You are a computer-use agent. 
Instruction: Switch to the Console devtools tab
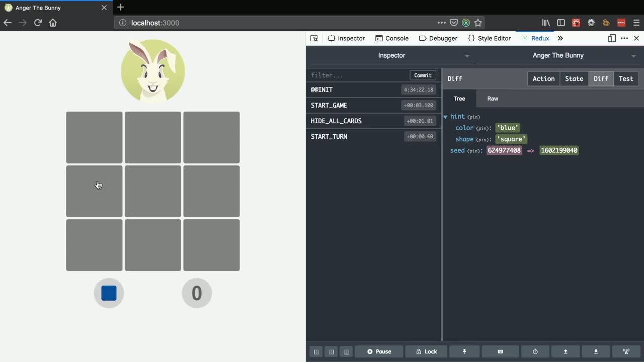pyautogui.click(x=391, y=38)
